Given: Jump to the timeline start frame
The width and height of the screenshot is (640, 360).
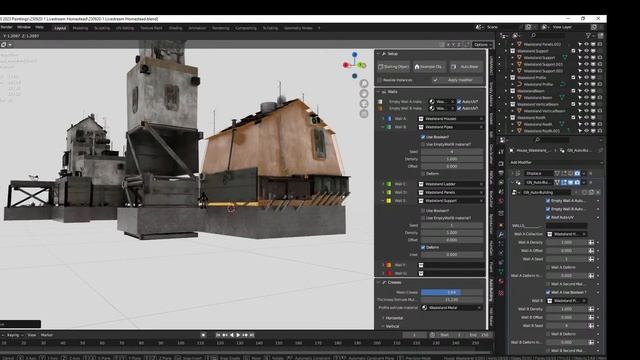Looking at the screenshot, I should point(218,335).
